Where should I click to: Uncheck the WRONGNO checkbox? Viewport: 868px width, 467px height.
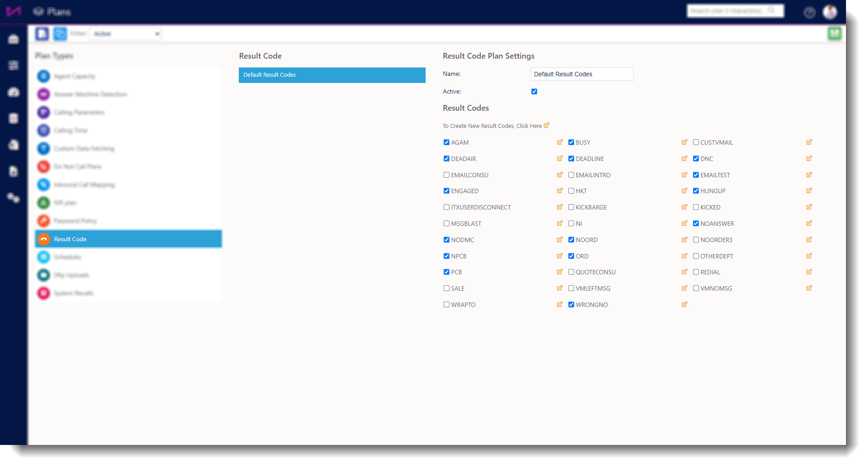coord(571,304)
